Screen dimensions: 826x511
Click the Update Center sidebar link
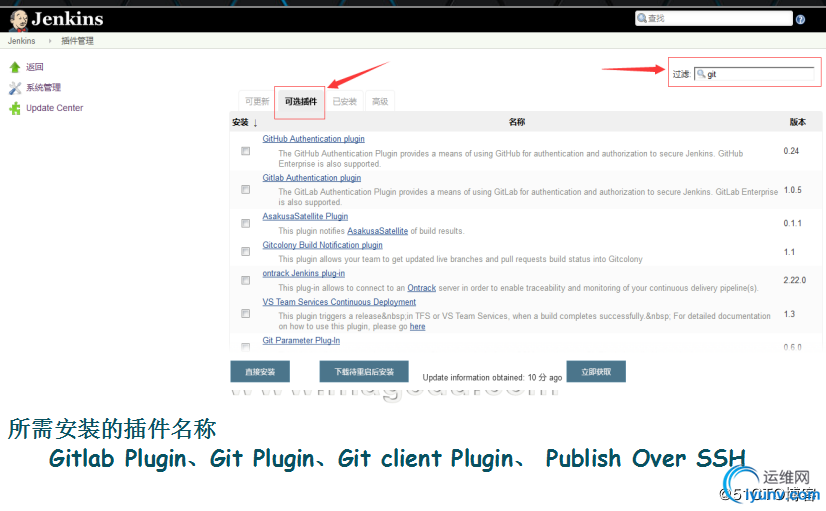click(x=55, y=108)
